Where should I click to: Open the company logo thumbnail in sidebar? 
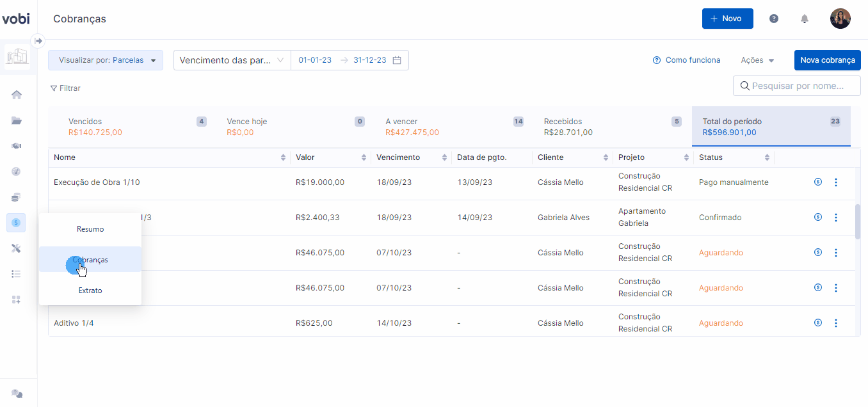[x=17, y=57]
